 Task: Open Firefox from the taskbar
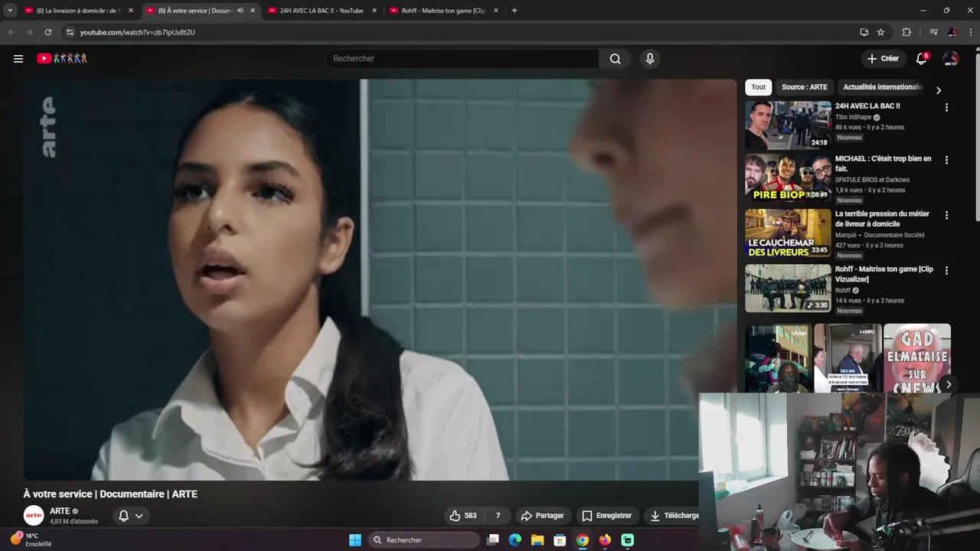tap(605, 540)
